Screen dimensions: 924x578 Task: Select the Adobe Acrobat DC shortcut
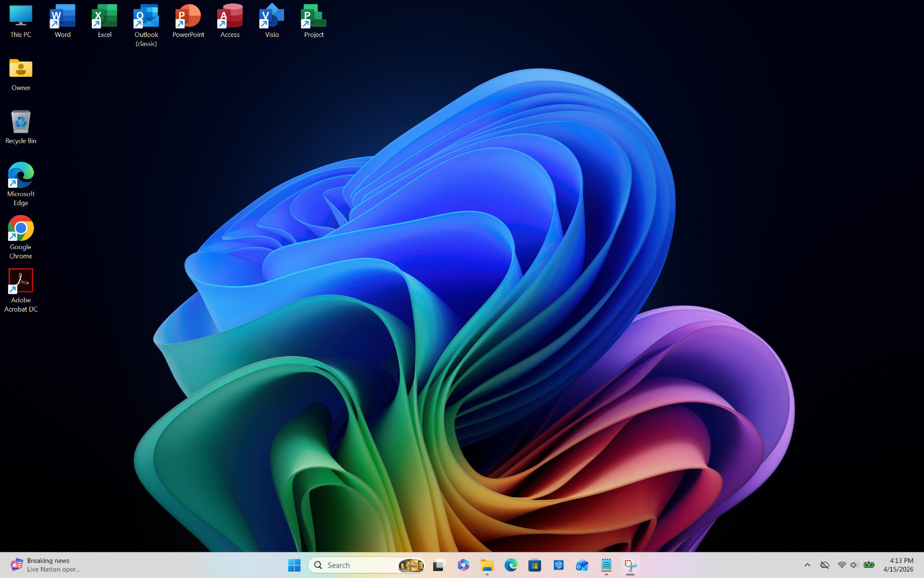pos(21,291)
